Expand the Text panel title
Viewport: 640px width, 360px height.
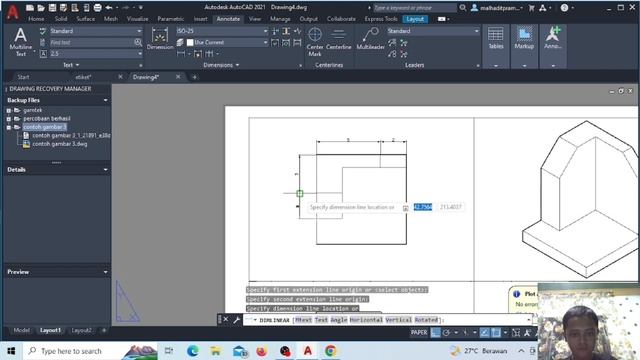[71, 65]
